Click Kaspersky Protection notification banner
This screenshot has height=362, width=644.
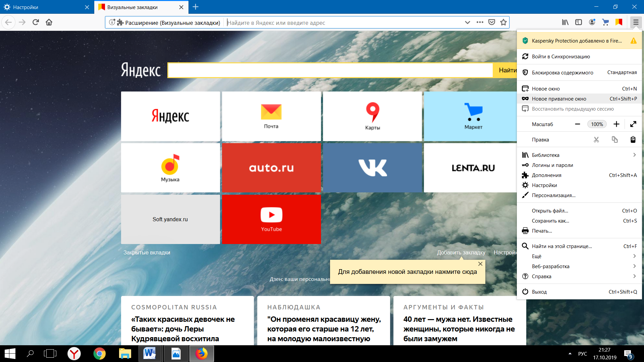click(x=579, y=41)
